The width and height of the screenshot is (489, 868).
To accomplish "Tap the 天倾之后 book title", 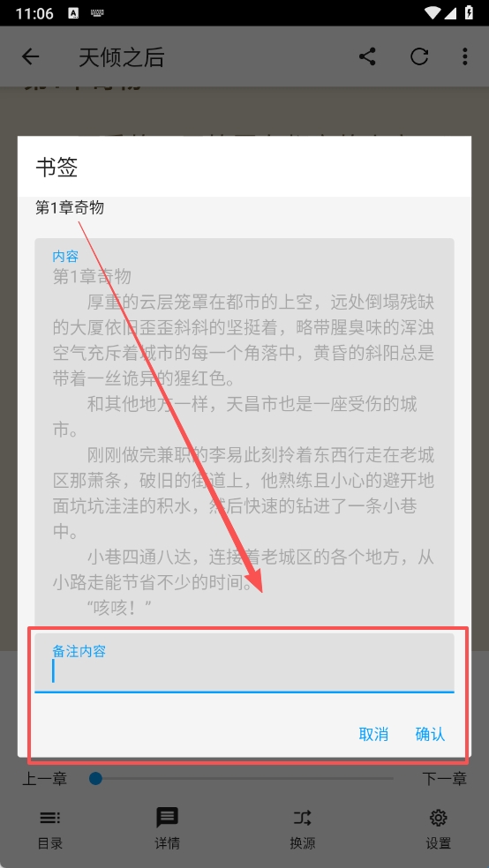I will [x=121, y=57].
